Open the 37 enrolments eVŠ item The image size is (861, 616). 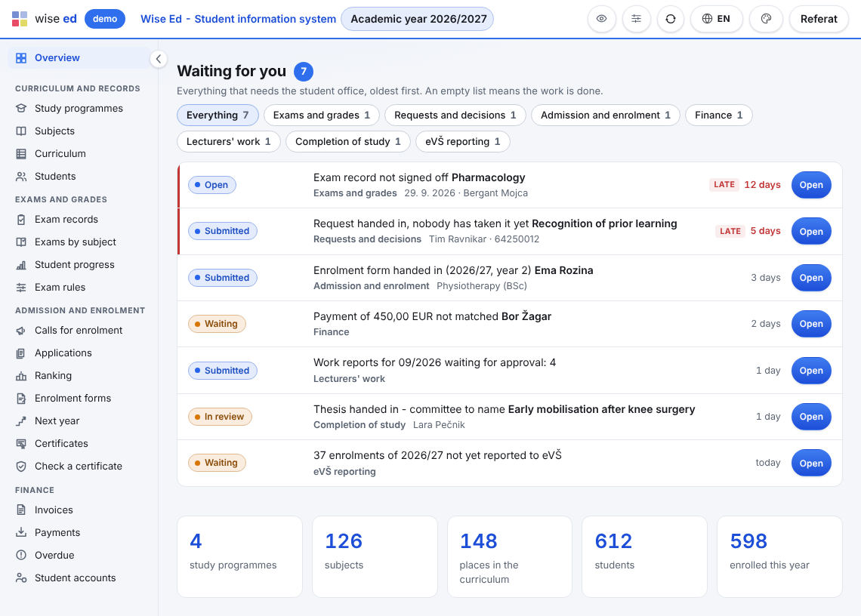pos(810,464)
